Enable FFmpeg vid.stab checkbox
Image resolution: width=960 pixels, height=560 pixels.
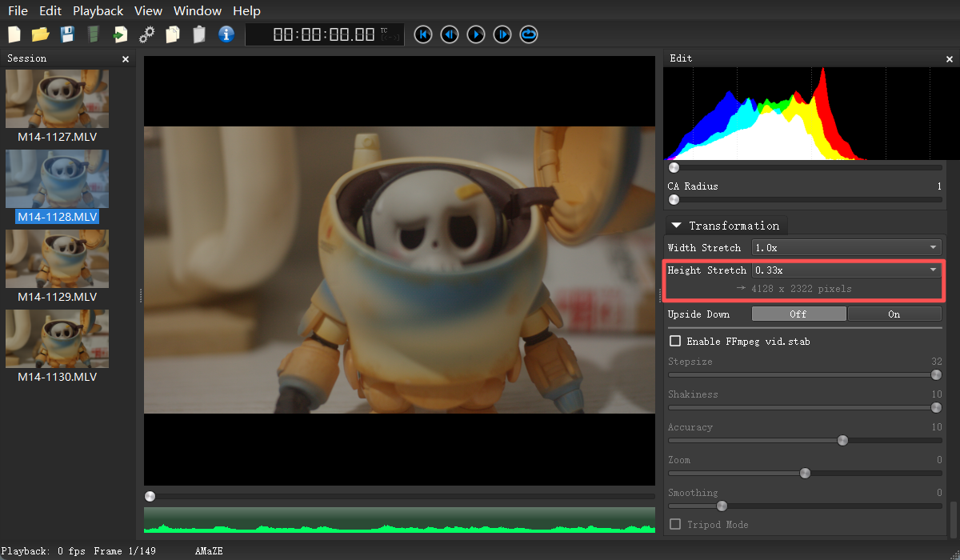tap(676, 342)
